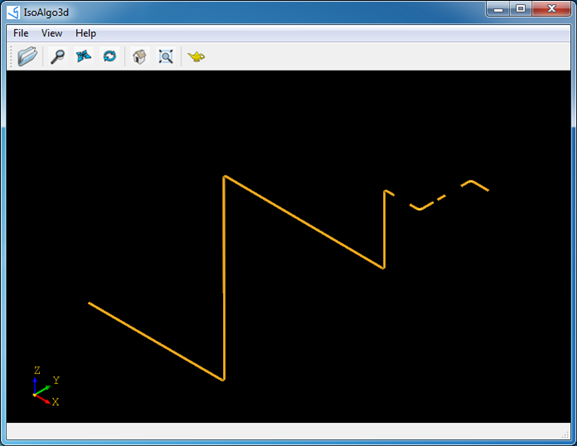This screenshot has width=577, height=446.
Task: Grab the toolbar's dotted move handle
Action: 11,56
